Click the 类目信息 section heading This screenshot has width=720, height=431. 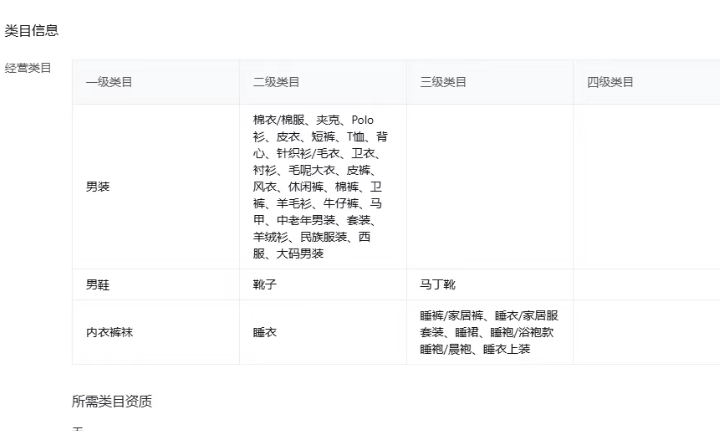(x=31, y=31)
